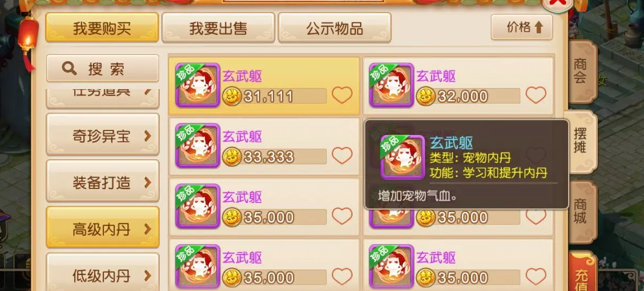Open the 商城 side tab

coord(581,212)
